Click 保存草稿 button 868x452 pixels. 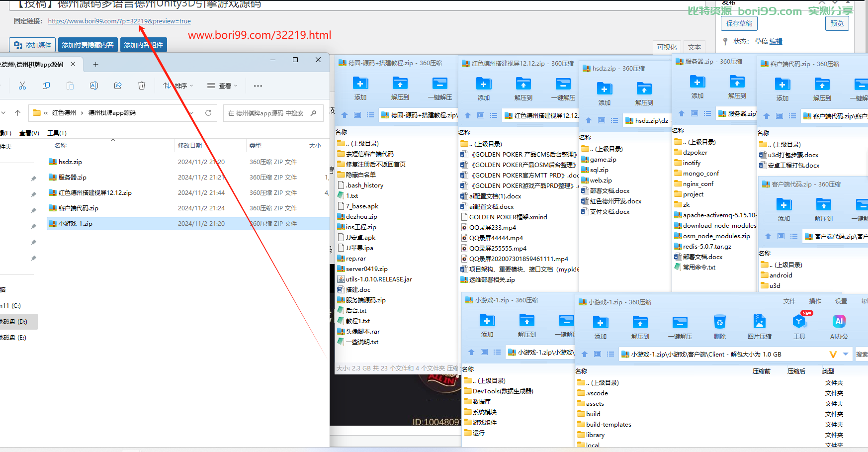pyautogui.click(x=739, y=23)
